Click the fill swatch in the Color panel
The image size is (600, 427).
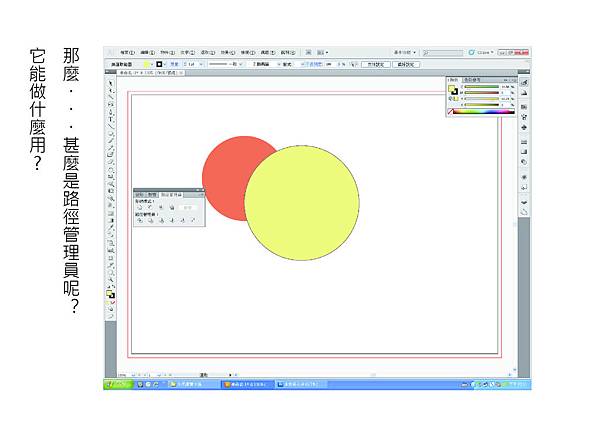pyautogui.click(x=452, y=89)
